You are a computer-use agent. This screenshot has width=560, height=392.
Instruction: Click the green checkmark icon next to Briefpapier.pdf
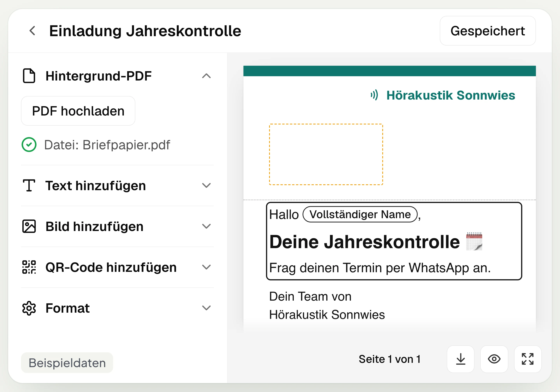point(29,145)
